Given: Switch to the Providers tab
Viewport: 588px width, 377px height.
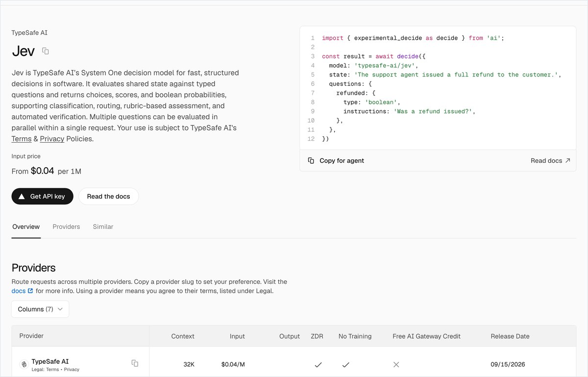Looking at the screenshot, I should tap(66, 226).
